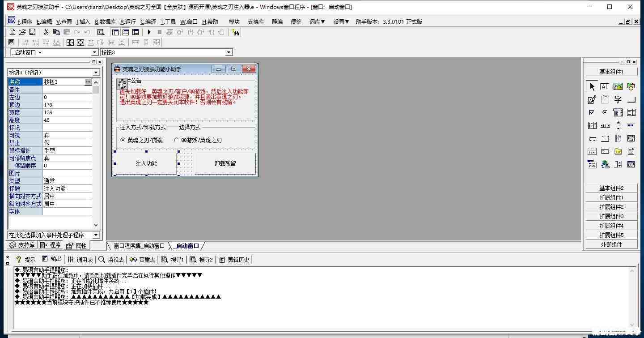Select the 英魂之刃/微端 radio option
Image resolution: width=644 pixels, height=338 pixels.
point(141,140)
